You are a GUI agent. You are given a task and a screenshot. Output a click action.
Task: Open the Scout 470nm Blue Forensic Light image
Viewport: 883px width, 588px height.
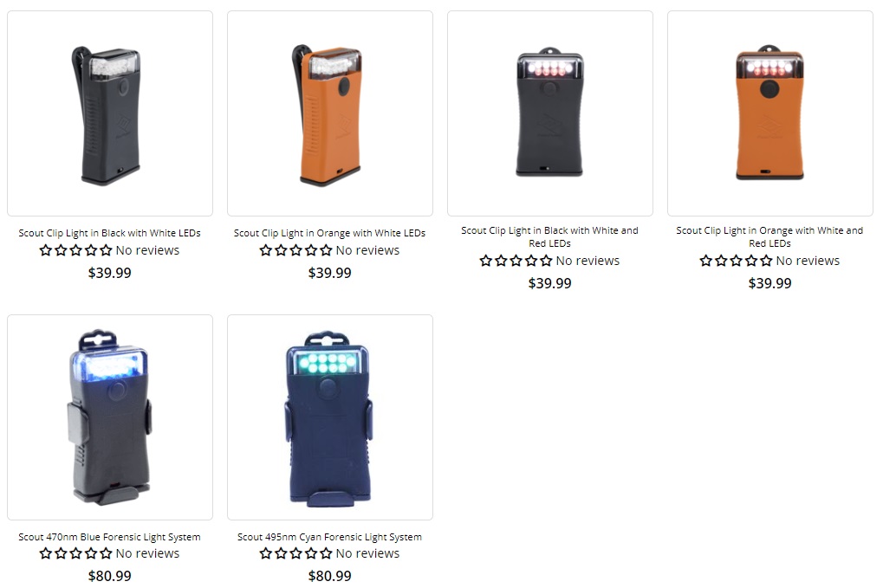(x=110, y=417)
